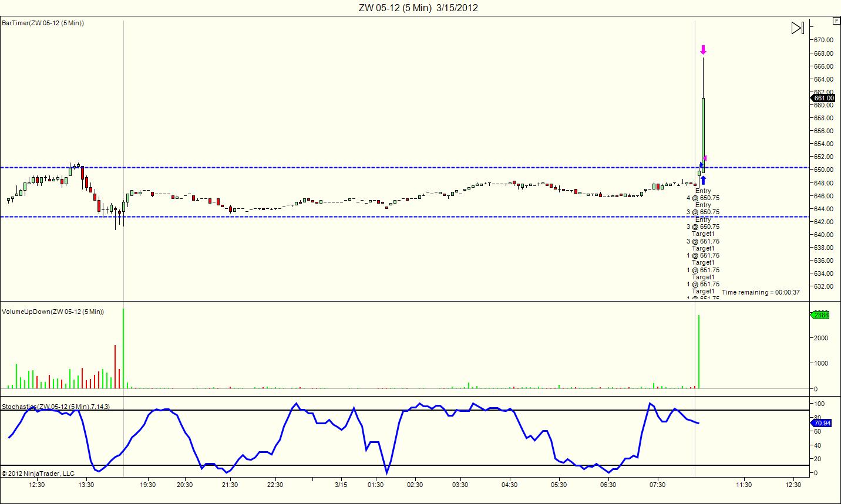Viewport: 841px width, 504px height.
Task: Click the 666.00 price axis label
Action: point(824,66)
